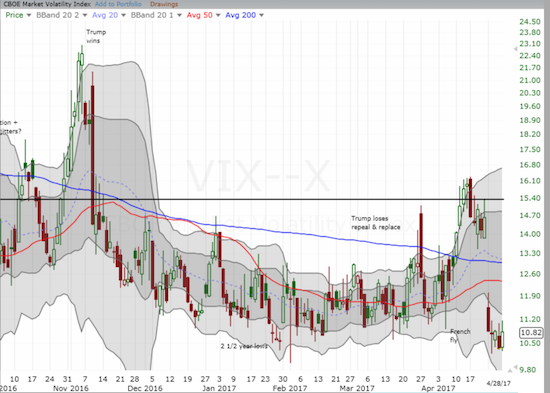The image size is (550, 393).
Task: Click the 13.30 price axis label
Action: (x=530, y=253)
